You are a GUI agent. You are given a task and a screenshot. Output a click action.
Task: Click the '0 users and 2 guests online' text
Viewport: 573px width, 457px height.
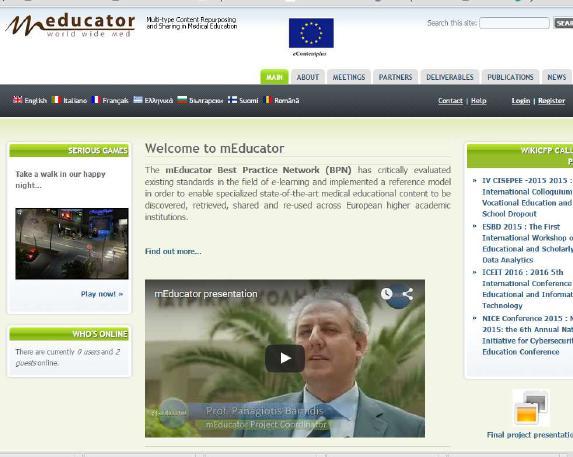pyautogui.click(x=68, y=357)
